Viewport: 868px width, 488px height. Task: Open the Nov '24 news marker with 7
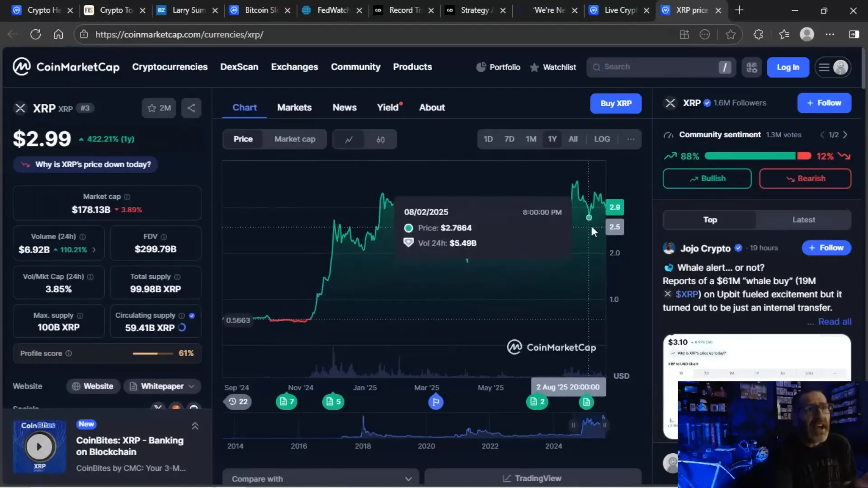(x=287, y=402)
